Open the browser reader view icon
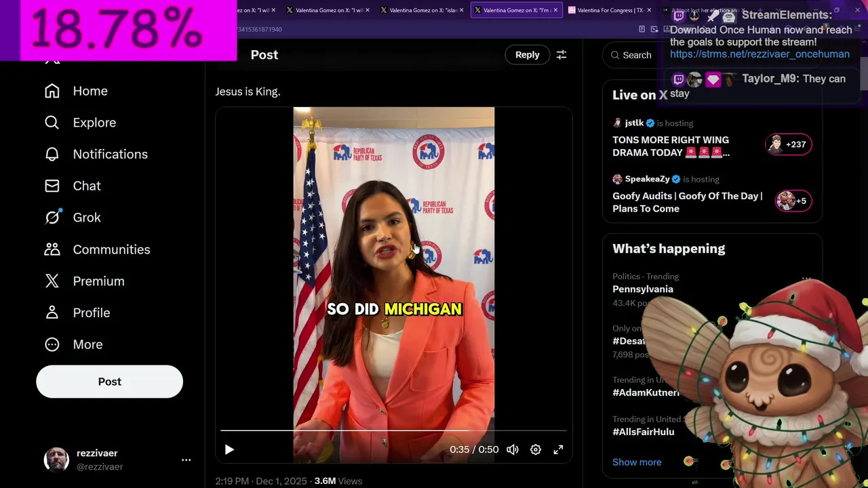The height and width of the screenshot is (488, 868). click(x=642, y=29)
